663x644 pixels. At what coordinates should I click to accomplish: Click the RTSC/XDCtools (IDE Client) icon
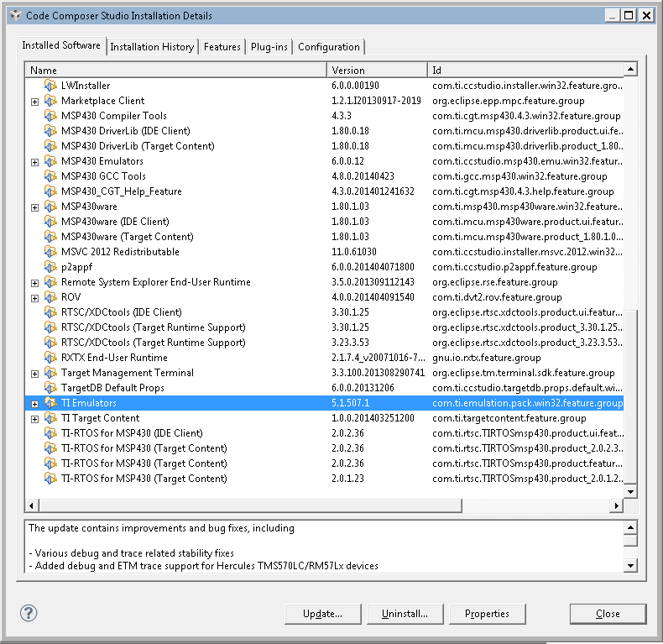pos(50,312)
